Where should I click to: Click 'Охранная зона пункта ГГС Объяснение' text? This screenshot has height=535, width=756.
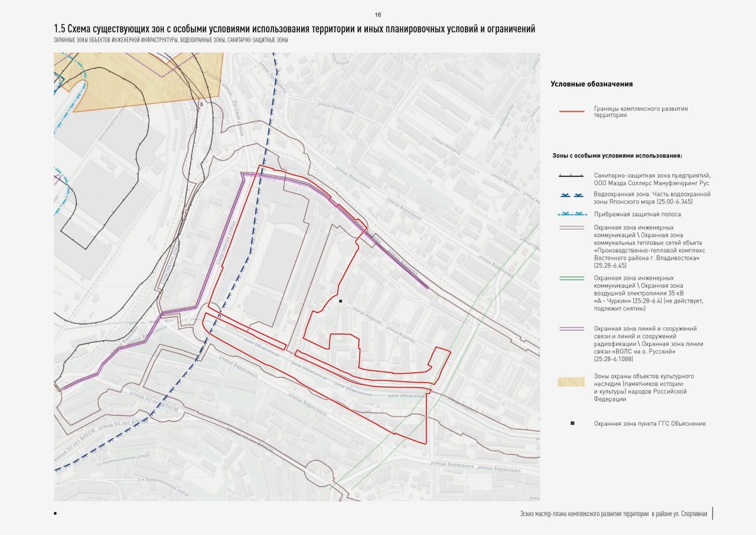(650, 423)
